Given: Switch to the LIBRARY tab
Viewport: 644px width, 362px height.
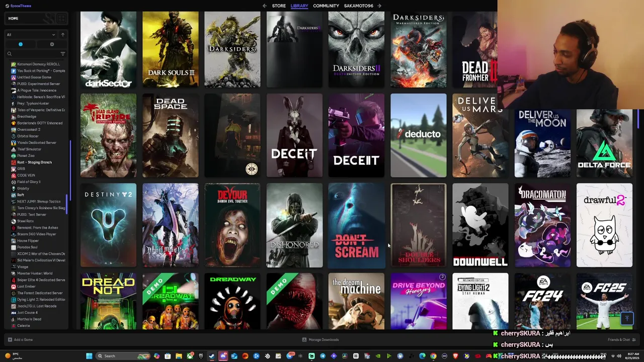Looking at the screenshot, I should pyautogui.click(x=299, y=6).
